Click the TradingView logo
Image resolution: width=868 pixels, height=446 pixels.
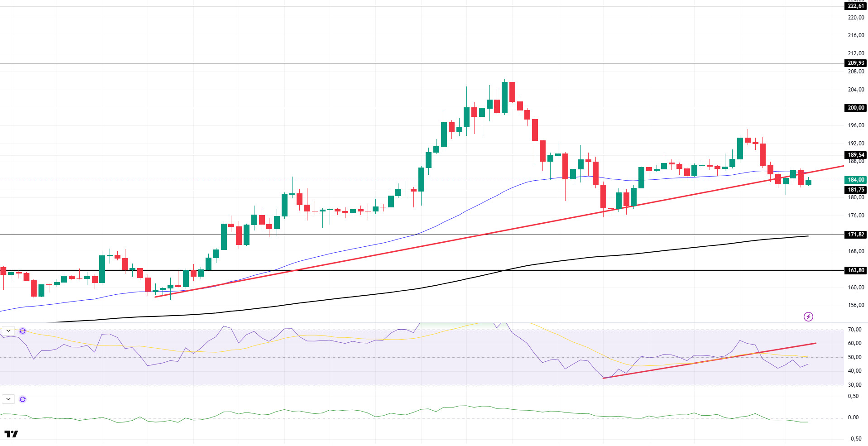click(x=11, y=434)
